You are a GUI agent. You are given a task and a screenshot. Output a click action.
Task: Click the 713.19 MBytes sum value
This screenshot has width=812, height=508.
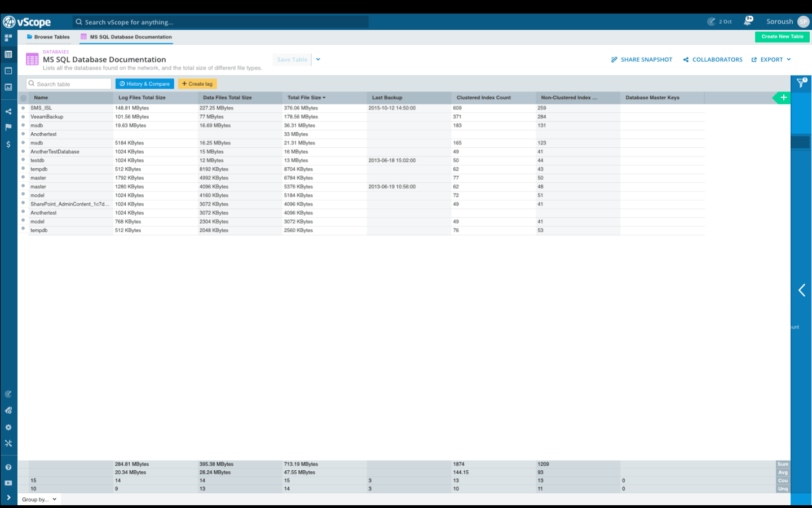301,464
